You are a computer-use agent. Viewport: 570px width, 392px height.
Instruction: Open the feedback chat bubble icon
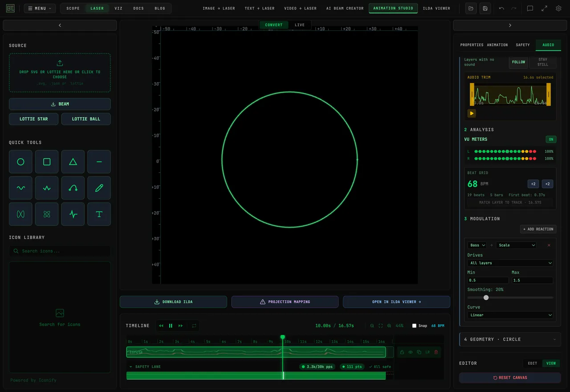pyautogui.click(x=530, y=8)
